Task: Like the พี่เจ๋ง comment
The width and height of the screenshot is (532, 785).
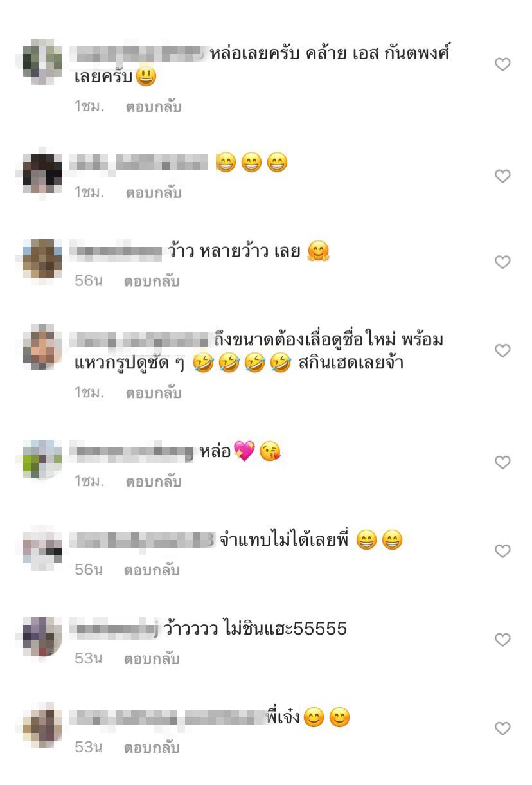Action: (x=503, y=729)
